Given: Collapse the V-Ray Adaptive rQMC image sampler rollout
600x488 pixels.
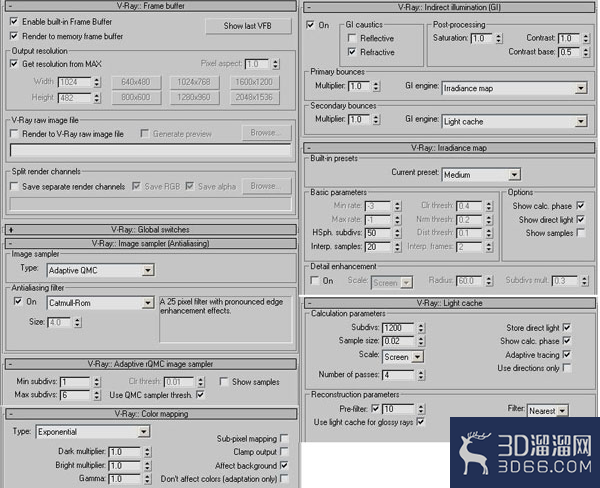Looking at the screenshot, I should click(x=151, y=364).
